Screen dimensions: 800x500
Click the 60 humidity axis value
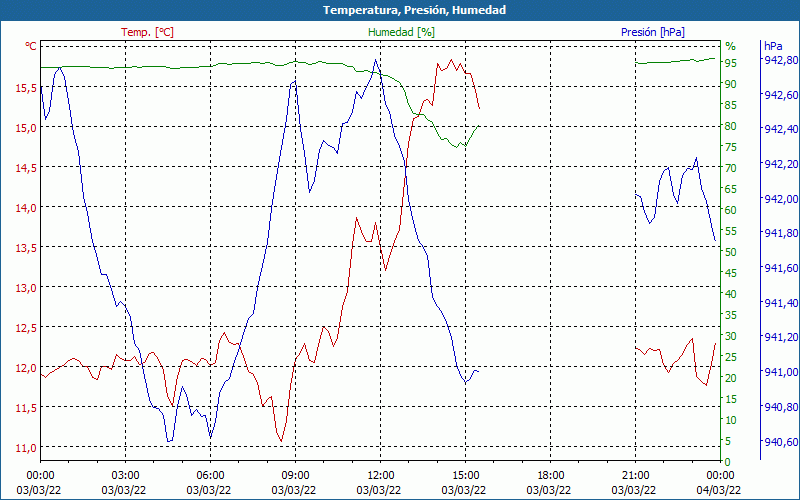point(731,210)
